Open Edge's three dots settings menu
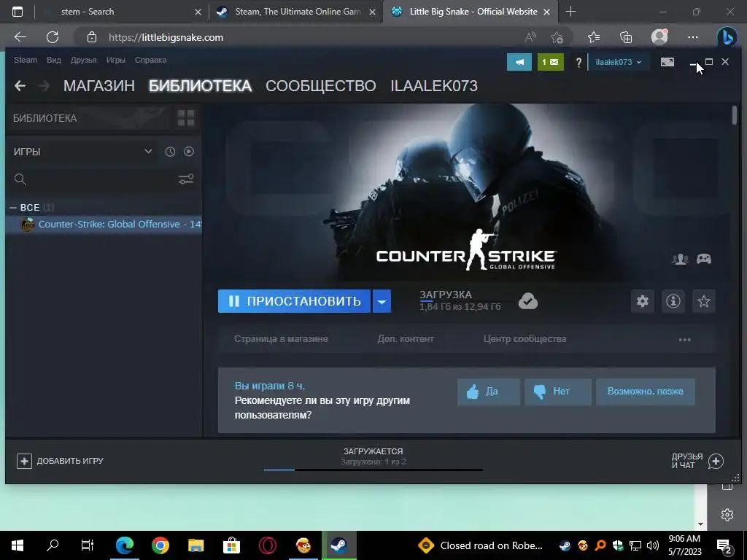The image size is (747, 560). coord(693,37)
